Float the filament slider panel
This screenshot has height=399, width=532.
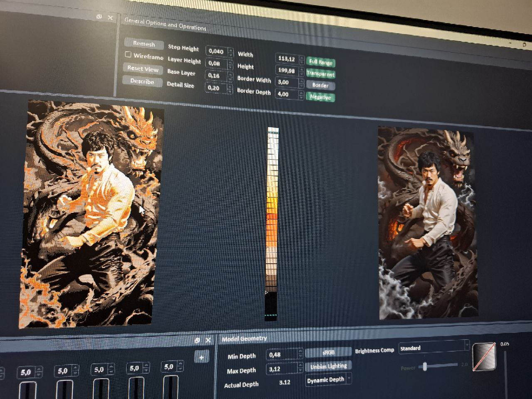click(x=198, y=340)
